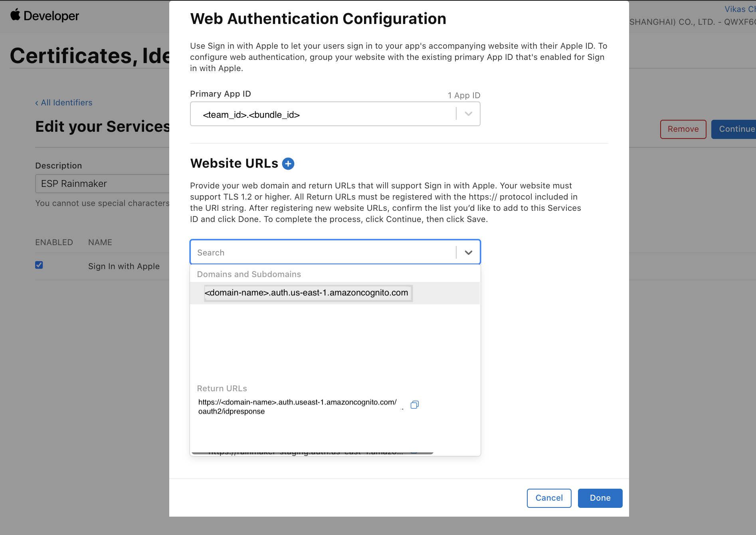Viewport: 756px width, 535px height.
Task: Click the Sign In with Apple row name
Action: coord(124,266)
